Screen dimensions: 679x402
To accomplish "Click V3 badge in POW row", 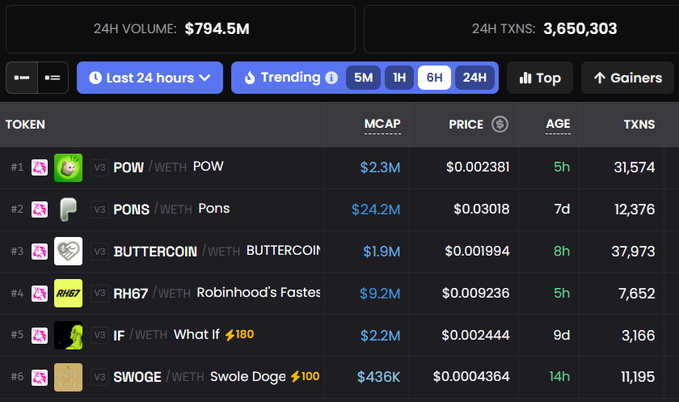I will [100, 168].
